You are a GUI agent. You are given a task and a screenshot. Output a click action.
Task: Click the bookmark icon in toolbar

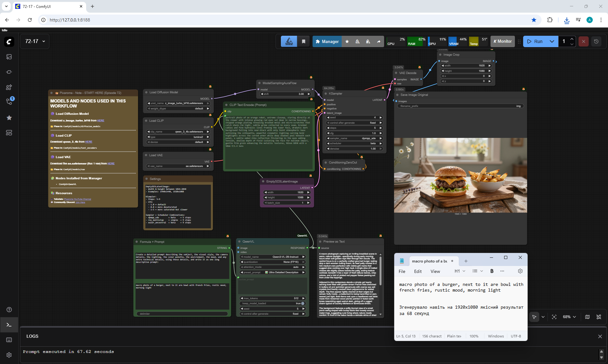pos(303,41)
